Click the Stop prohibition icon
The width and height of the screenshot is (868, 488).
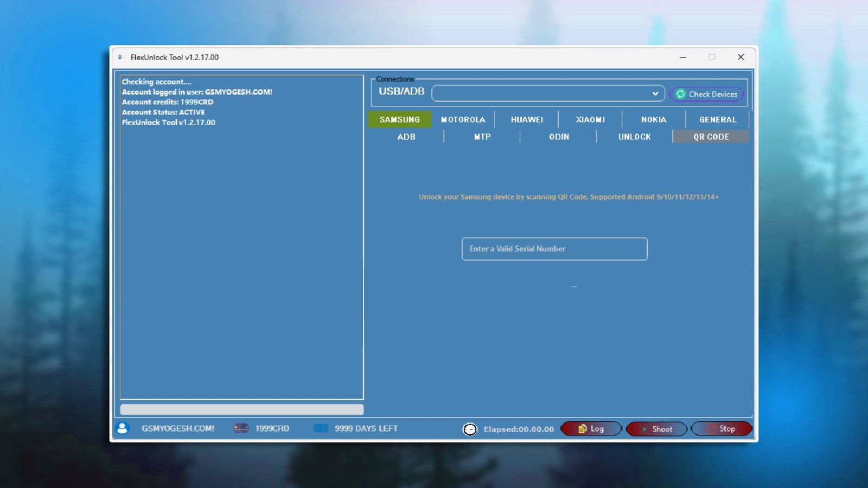[711, 428]
